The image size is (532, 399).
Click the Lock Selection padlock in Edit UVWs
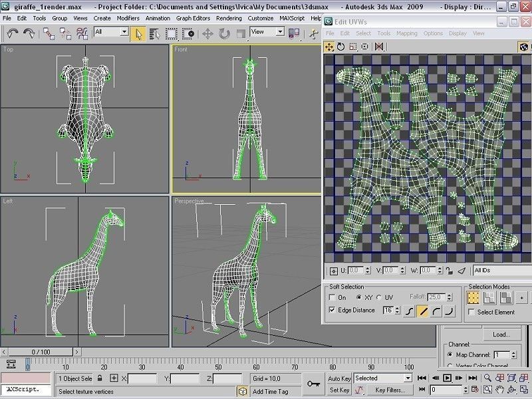(450, 271)
